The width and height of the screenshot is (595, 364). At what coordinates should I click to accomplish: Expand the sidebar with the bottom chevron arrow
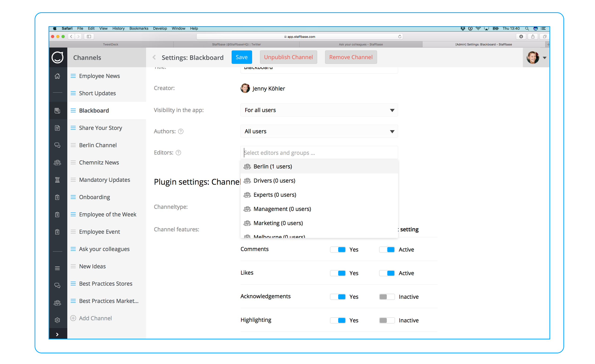57,334
